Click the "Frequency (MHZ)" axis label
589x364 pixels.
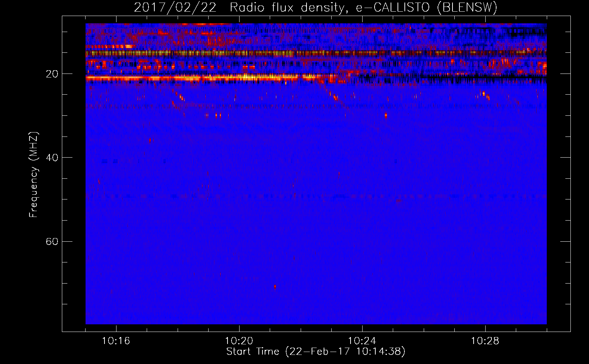point(33,175)
